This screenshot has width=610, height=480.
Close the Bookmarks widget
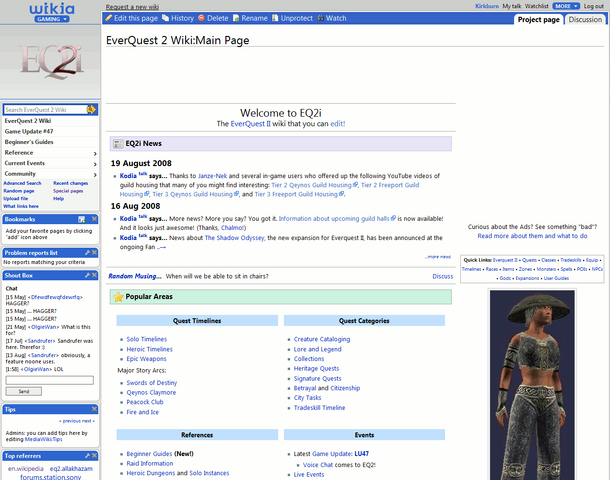(94, 219)
